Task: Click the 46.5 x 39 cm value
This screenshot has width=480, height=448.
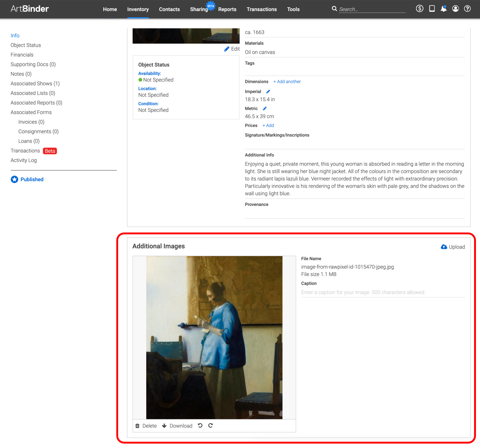Action: click(x=260, y=116)
